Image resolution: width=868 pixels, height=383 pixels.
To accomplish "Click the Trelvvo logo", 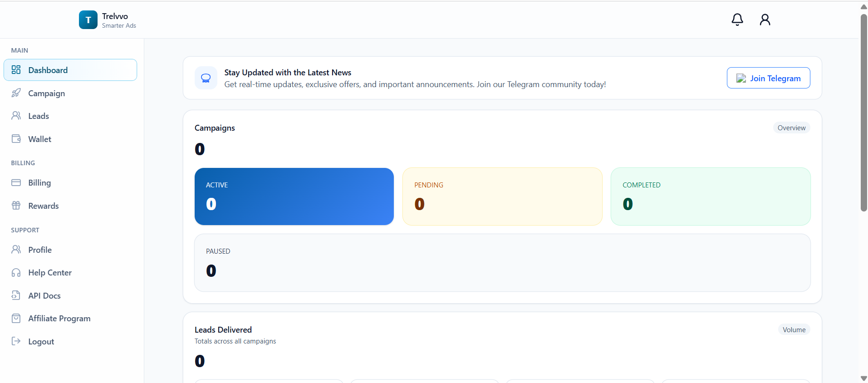I will (x=88, y=20).
